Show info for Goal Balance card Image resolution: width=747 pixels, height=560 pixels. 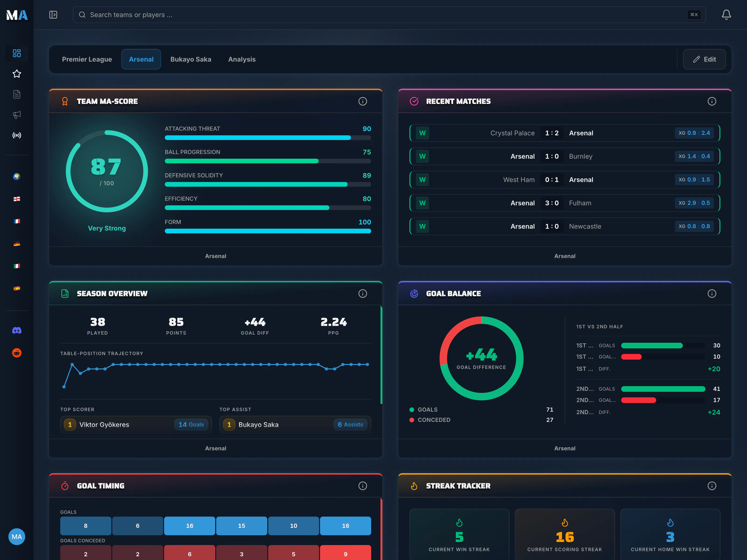pyautogui.click(x=712, y=294)
